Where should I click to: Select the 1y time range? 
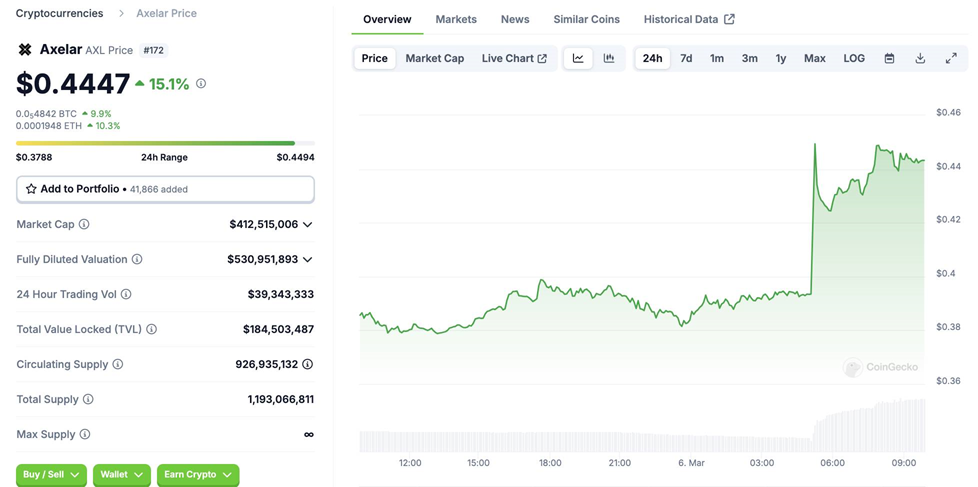click(781, 58)
